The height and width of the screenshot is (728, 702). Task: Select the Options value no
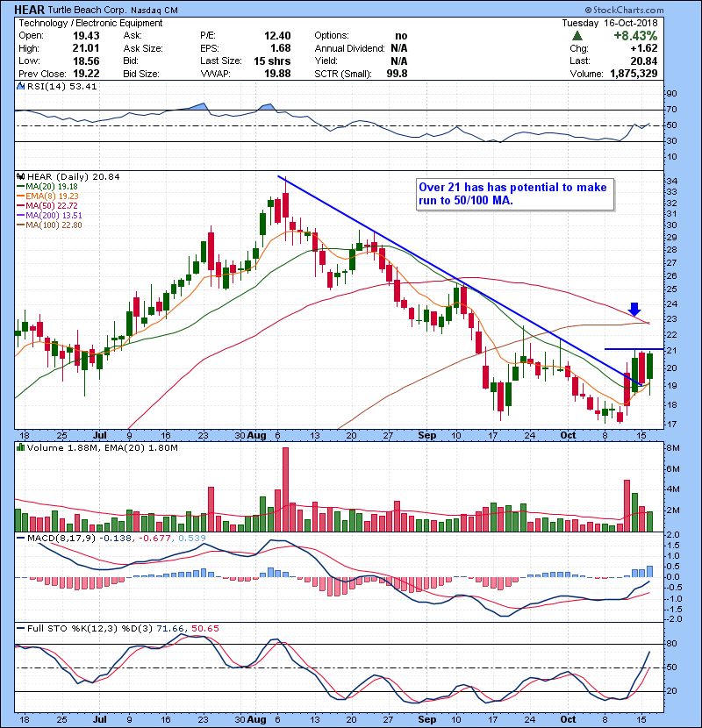click(401, 36)
